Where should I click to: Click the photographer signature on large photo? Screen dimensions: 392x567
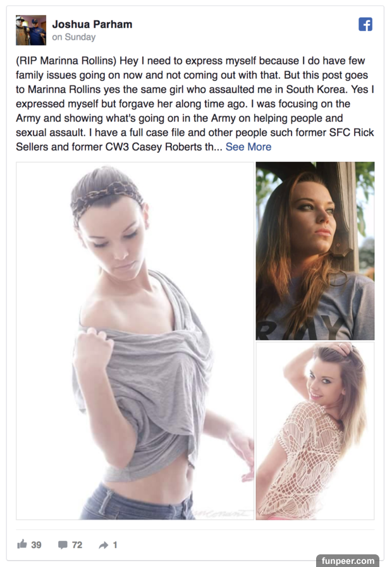(223, 513)
